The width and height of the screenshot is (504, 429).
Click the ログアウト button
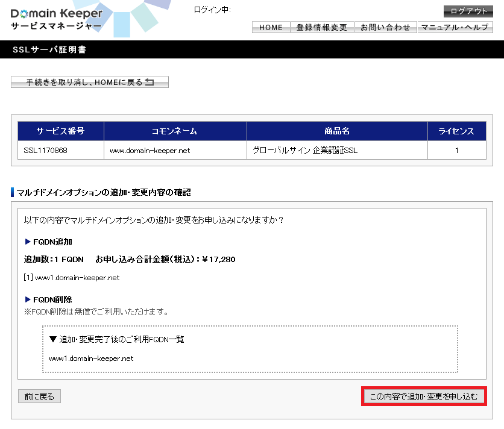pos(468,11)
